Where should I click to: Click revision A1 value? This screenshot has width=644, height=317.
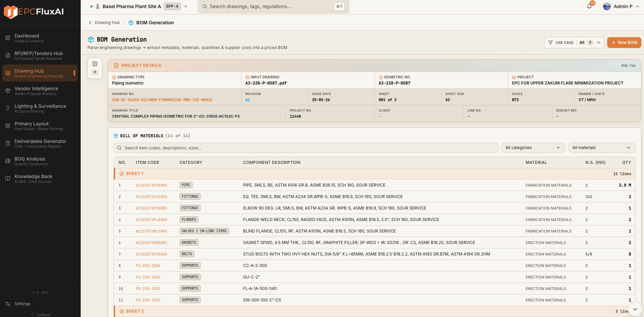[248, 100]
